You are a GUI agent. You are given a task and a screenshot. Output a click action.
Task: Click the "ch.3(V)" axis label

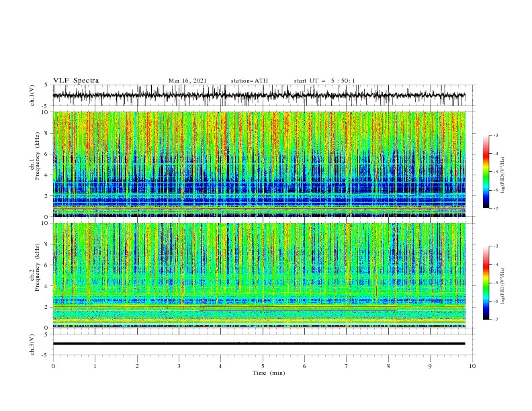coord(32,345)
